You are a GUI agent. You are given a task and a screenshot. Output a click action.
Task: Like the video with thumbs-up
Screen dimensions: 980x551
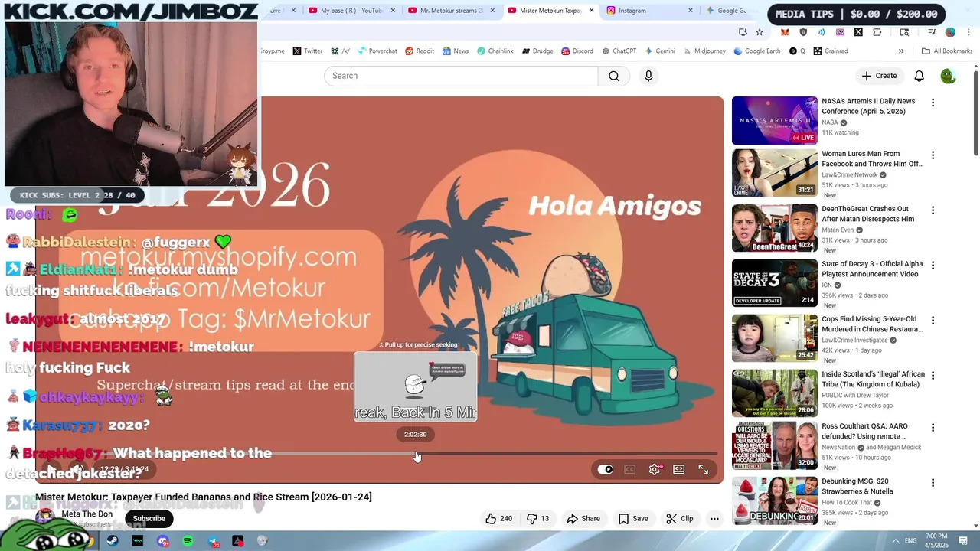pyautogui.click(x=498, y=518)
